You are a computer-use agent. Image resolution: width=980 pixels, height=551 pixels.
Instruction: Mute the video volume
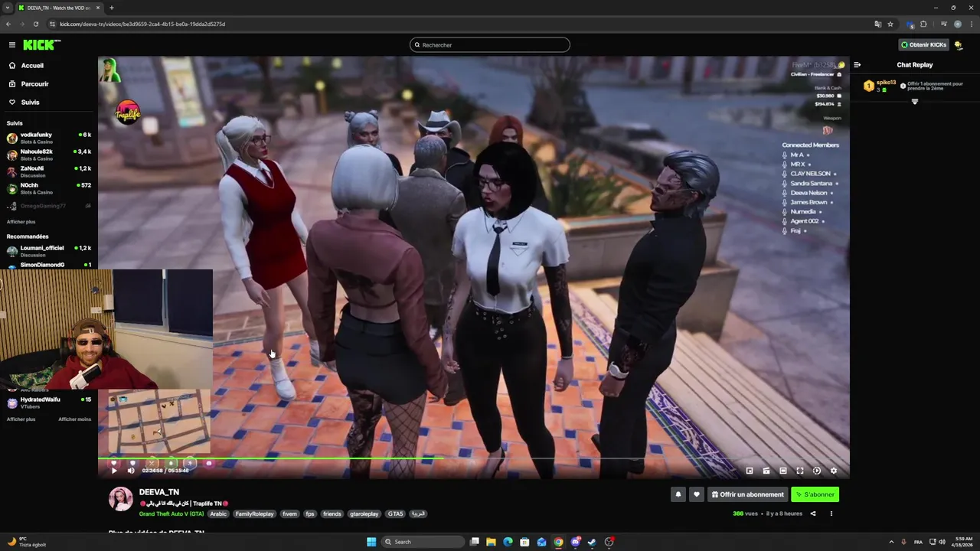click(131, 471)
